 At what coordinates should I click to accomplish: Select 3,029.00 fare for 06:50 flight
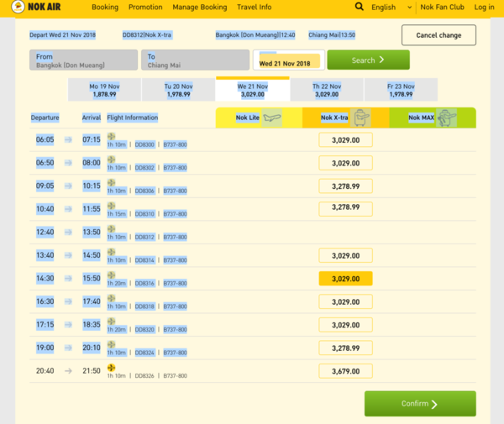[x=345, y=163]
